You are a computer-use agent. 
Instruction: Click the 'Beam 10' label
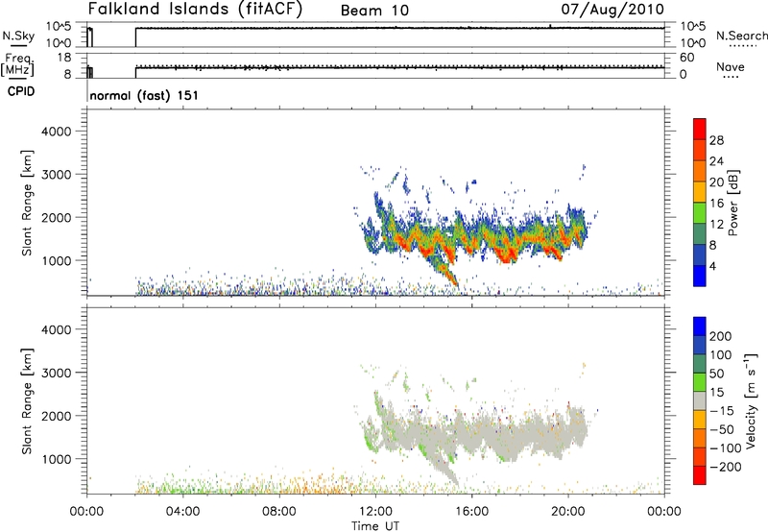pyautogui.click(x=374, y=11)
